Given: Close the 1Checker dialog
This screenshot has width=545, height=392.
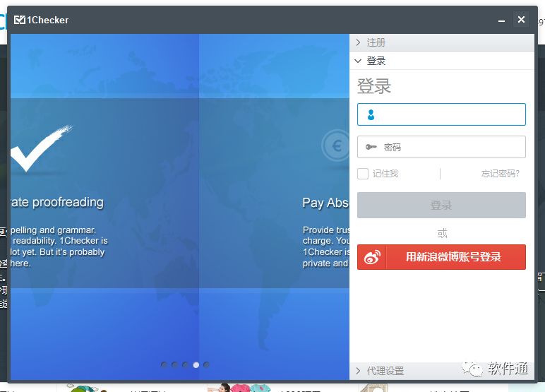Looking at the screenshot, I should 521,20.
